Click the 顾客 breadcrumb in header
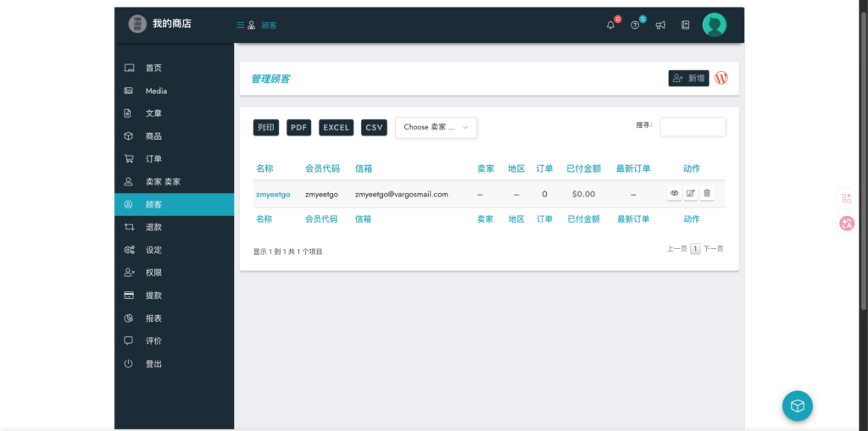The image size is (868, 431). pyautogui.click(x=269, y=25)
